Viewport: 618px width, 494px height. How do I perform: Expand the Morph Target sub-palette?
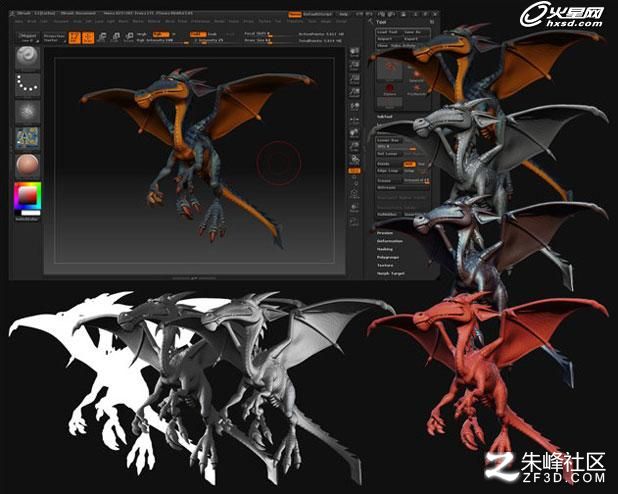point(390,273)
